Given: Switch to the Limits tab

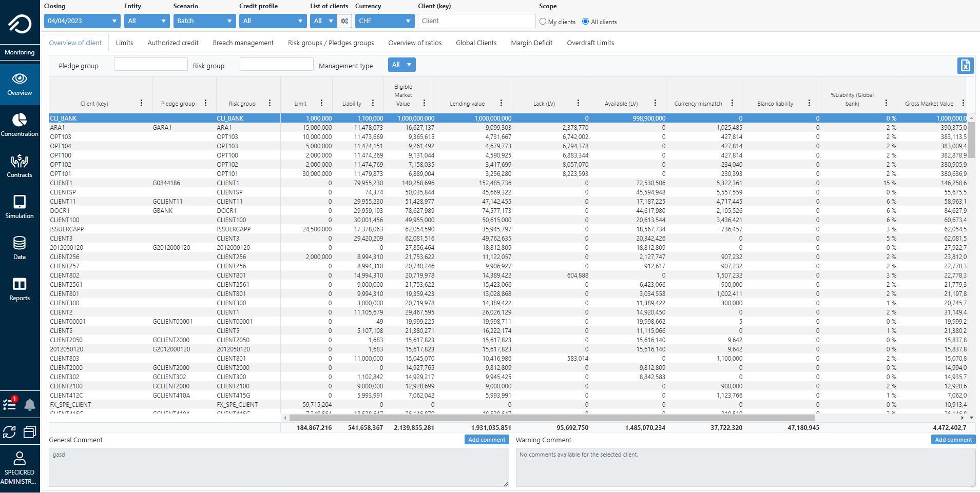Looking at the screenshot, I should [x=124, y=43].
